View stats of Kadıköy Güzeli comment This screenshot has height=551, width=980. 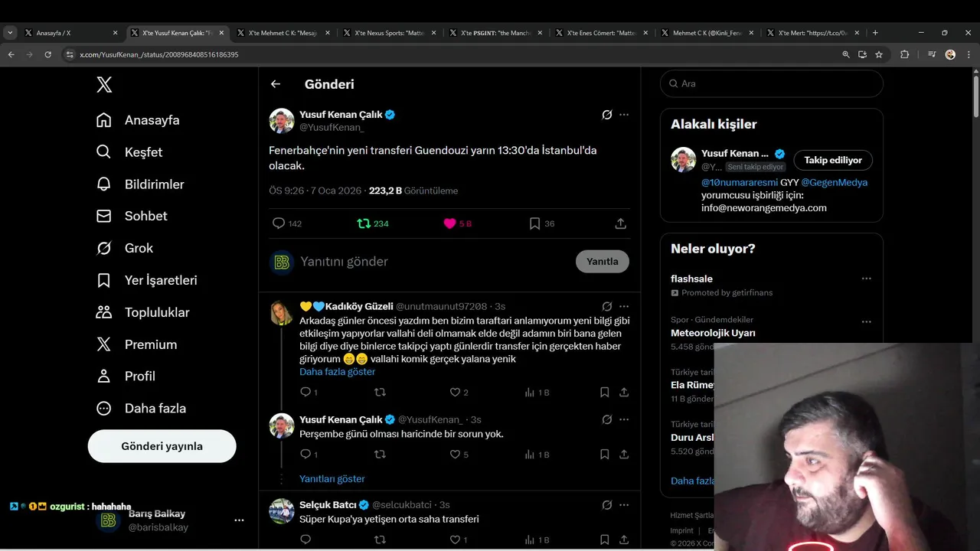pos(537,393)
